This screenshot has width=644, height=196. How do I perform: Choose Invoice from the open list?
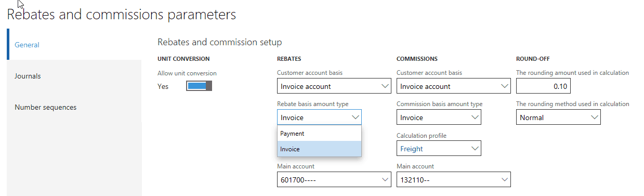(319, 149)
